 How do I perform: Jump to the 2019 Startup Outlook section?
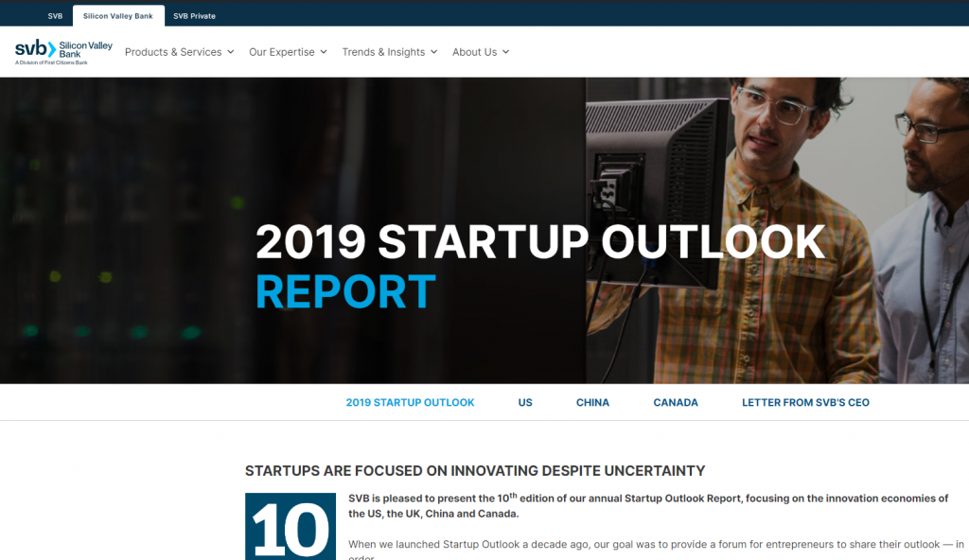tap(410, 402)
